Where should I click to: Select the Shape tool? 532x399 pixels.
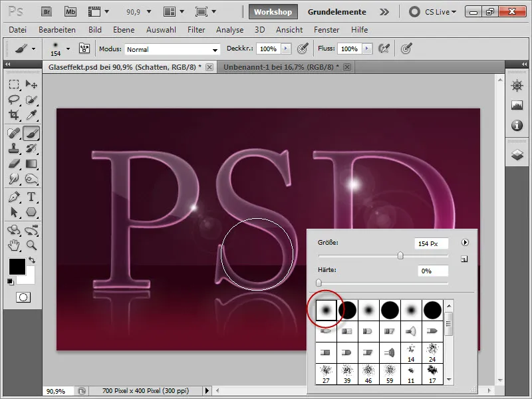click(31, 212)
